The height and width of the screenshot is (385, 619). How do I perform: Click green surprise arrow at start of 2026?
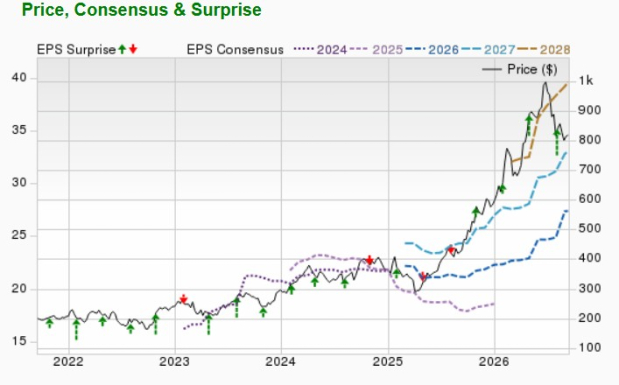click(x=502, y=189)
